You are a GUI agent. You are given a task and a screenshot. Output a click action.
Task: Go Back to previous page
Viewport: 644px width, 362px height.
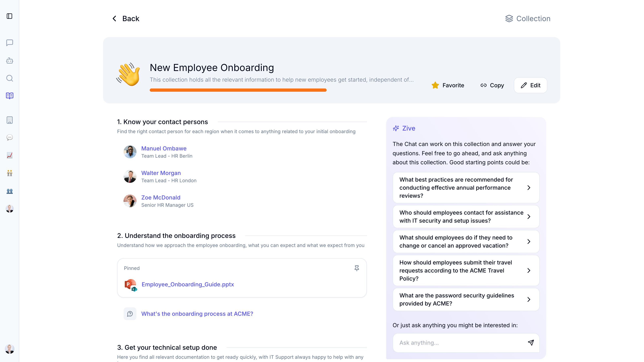tap(126, 19)
